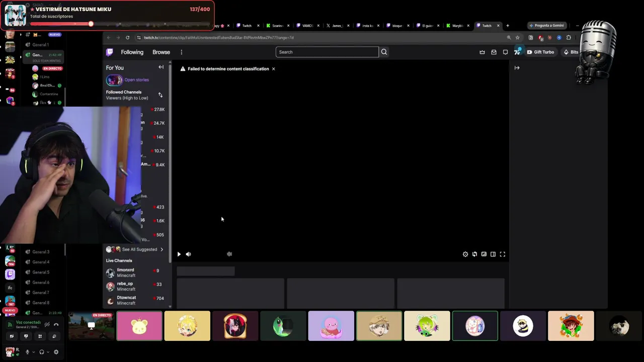The height and width of the screenshot is (362, 644).
Task: Bookmark this page with the star
Action: pyautogui.click(x=517, y=38)
